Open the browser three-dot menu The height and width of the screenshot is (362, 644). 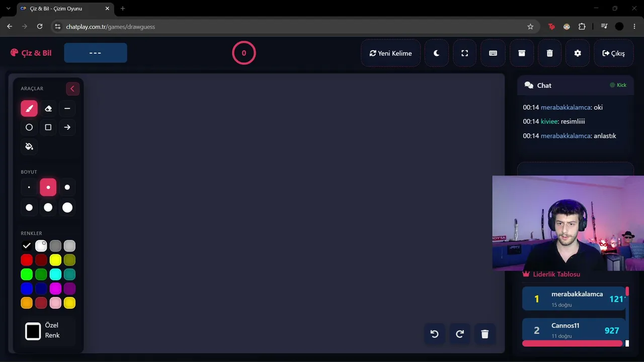click(x=634, y=27)
